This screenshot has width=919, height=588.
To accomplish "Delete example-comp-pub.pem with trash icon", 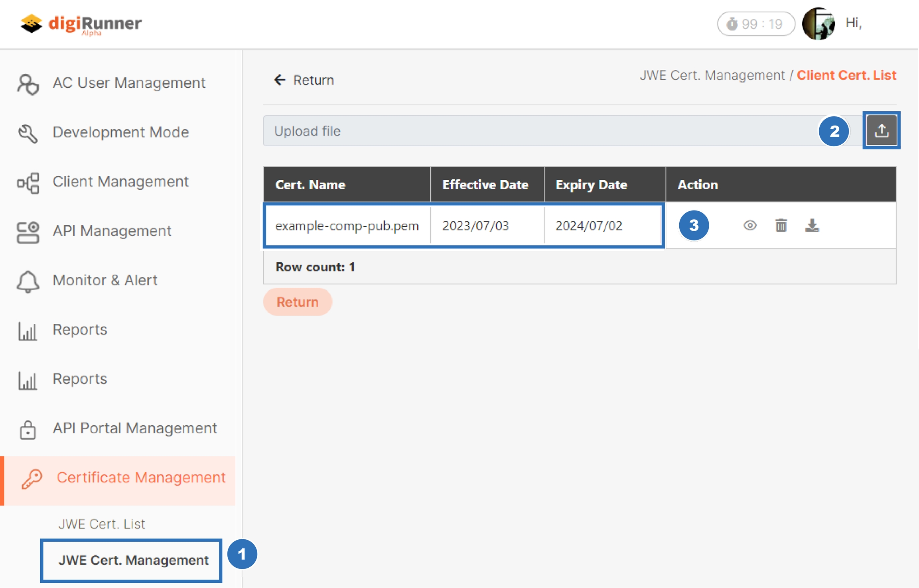I will tap(781, 226).
